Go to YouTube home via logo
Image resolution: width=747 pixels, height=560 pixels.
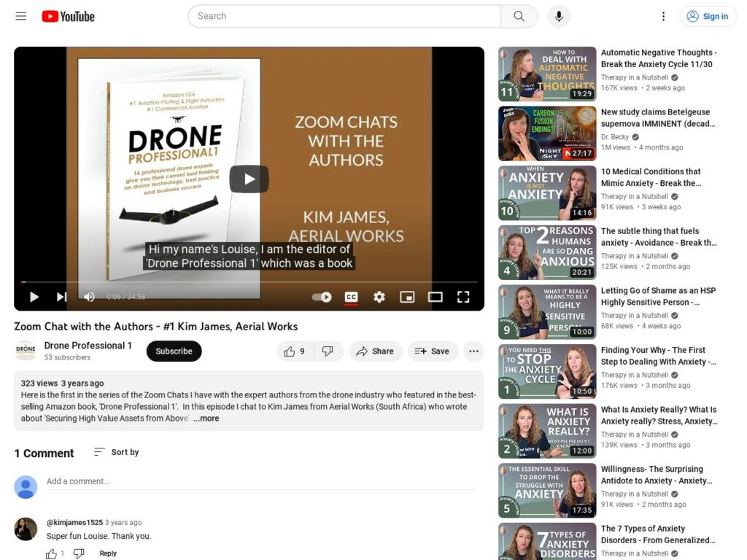tap(68, 16)
